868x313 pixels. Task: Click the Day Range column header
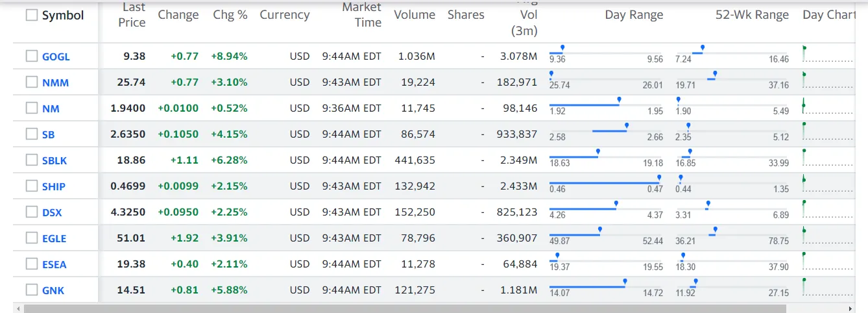pyautogui.click(x=634, y=15)
